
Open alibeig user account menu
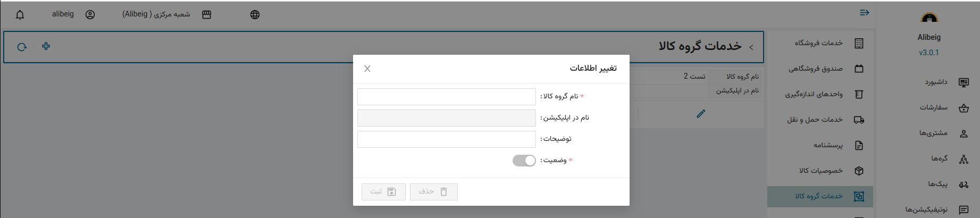73,14
